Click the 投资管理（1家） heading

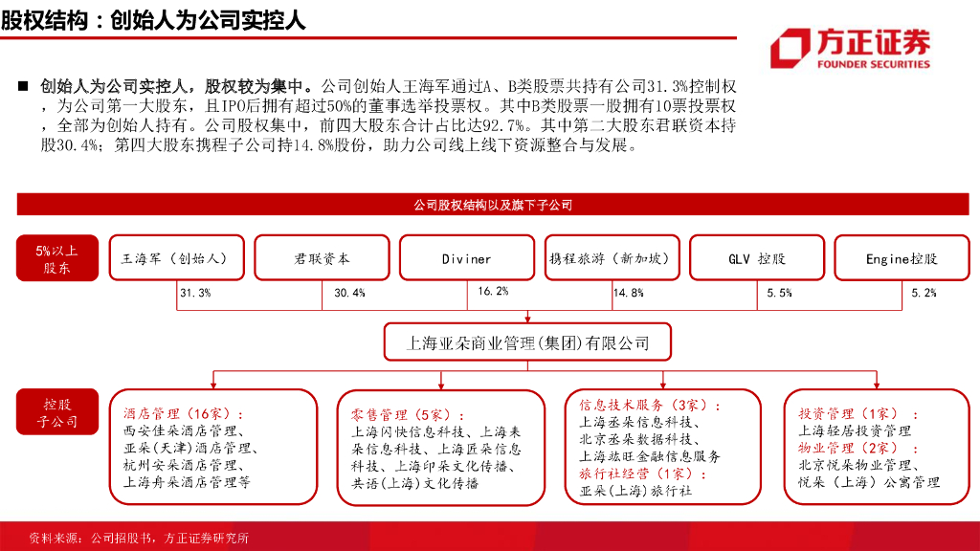[x=857, y=414]
